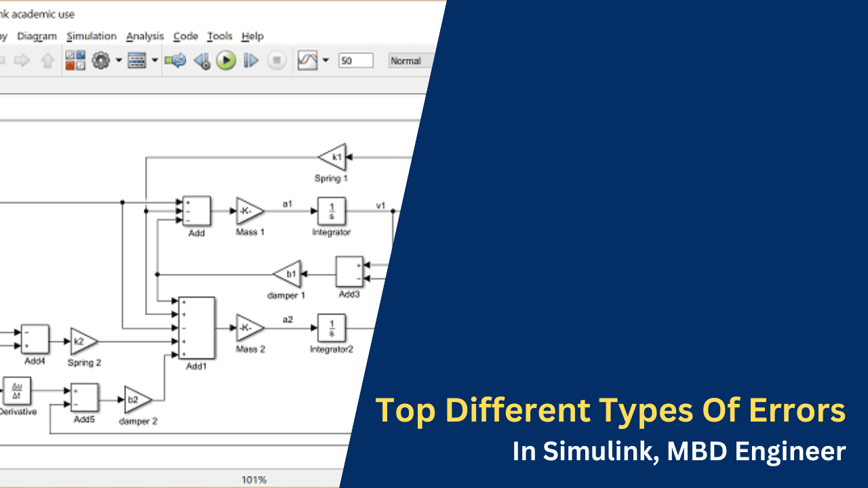Open the Simulation menu

(x=92, y=36)
